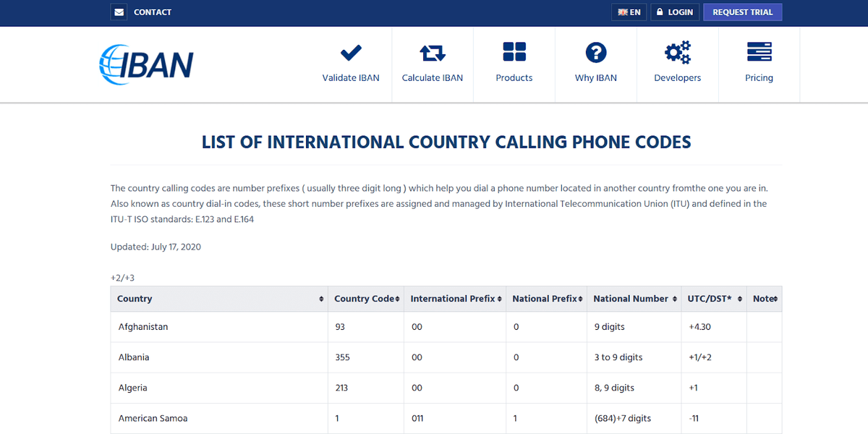868x434 pixels.
Task: Open the CONTACT link
Action: click(x=153, y=12)
